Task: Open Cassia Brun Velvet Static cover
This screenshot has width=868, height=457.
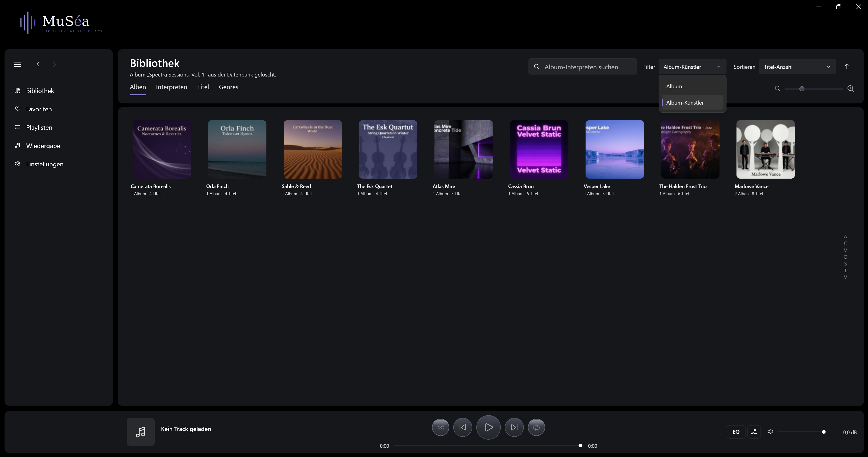Action: [539, 149]
